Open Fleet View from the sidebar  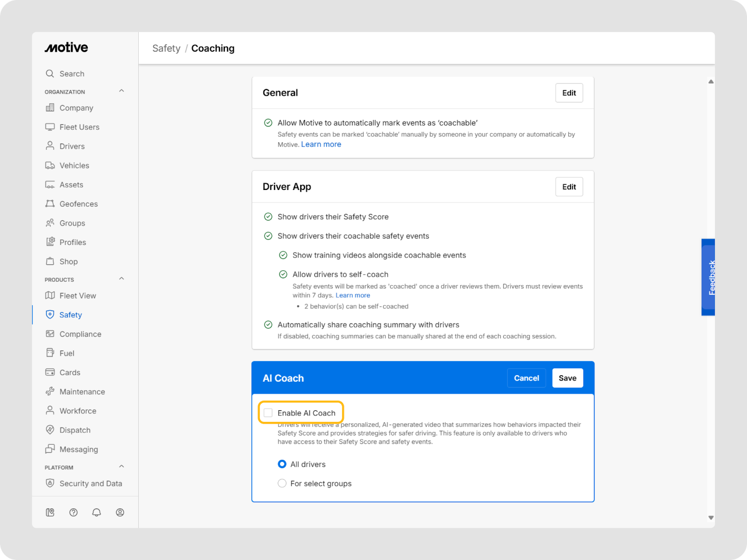(x=78, y=295)
